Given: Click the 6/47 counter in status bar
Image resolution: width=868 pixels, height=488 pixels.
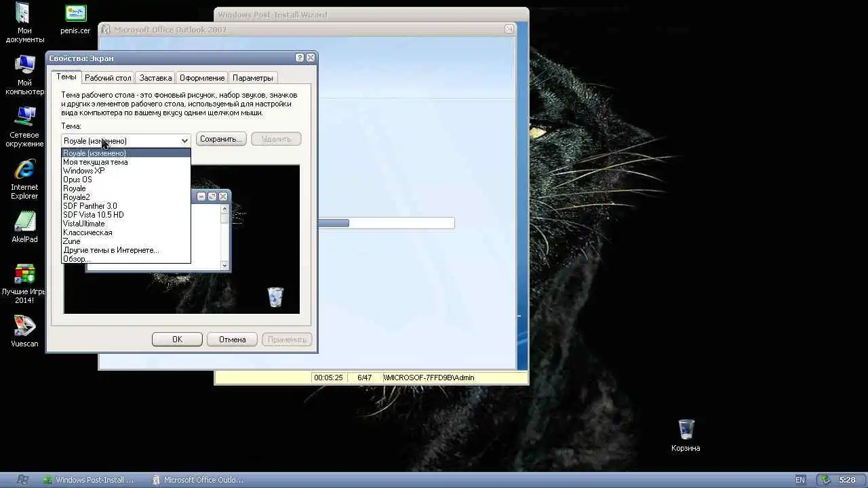Looking at the screenshot, I should click(365, 378).
